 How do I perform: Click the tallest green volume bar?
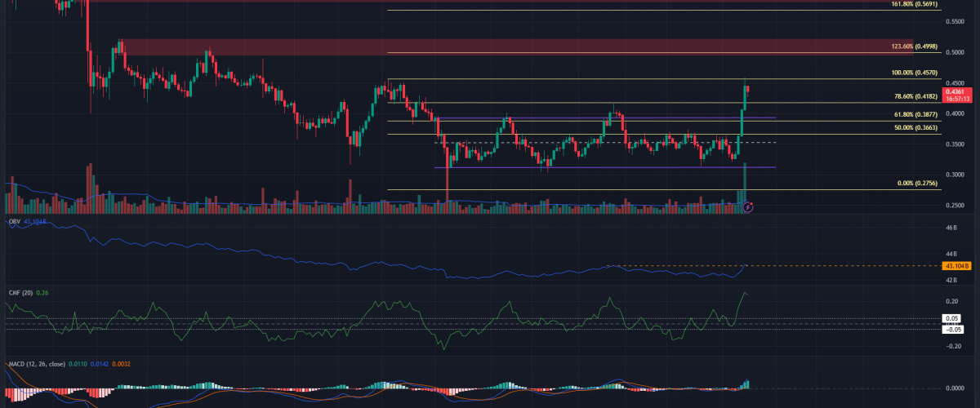[x=745, y=188]
